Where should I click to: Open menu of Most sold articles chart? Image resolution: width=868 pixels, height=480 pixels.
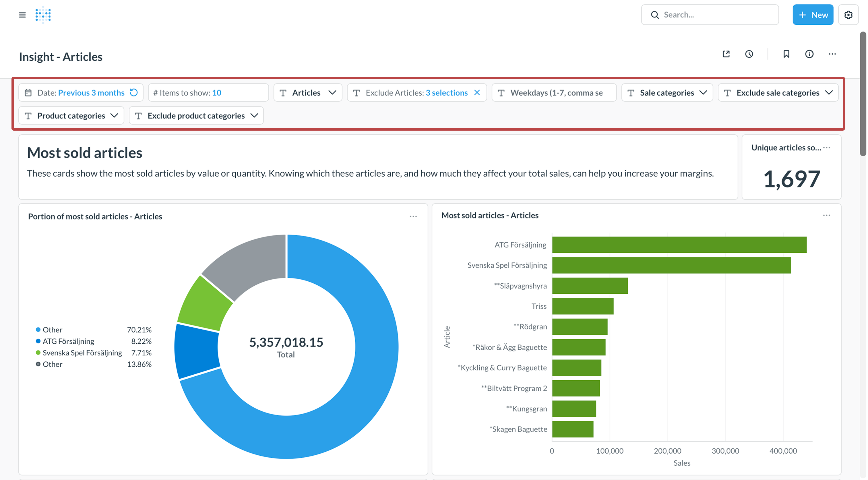(826, 215)
